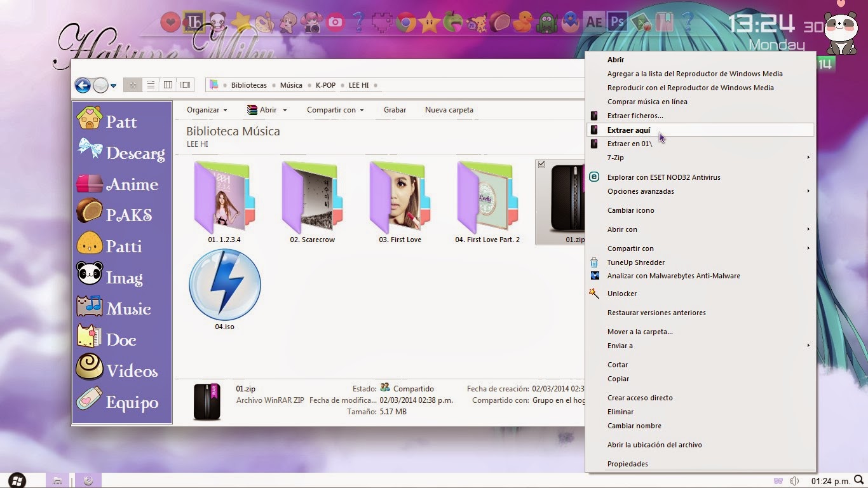Expand the 7-Zip submenu
Image resolution: width=868 pixels, height=488 pixels.
(700, 158)
